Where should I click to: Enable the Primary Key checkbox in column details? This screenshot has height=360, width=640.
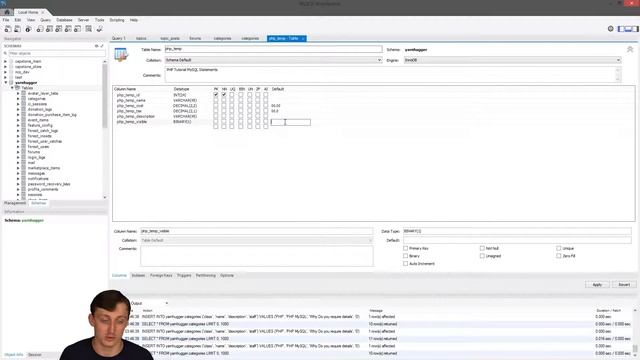[405, 248]
